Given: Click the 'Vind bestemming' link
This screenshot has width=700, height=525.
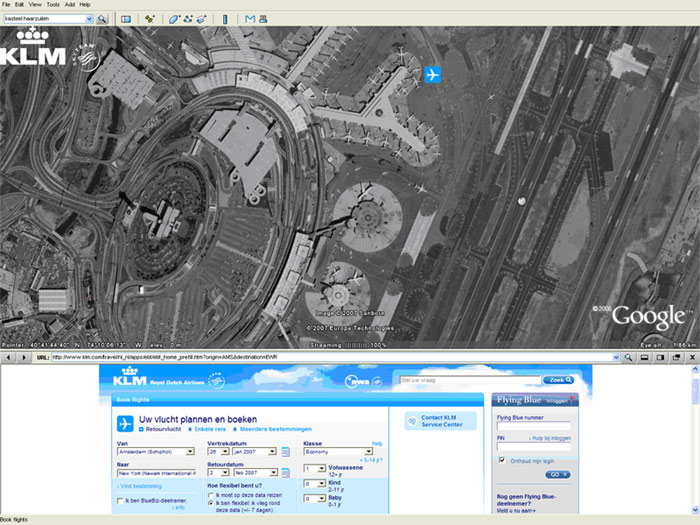Looking at the screenshot, I should [x=140, y=486].
